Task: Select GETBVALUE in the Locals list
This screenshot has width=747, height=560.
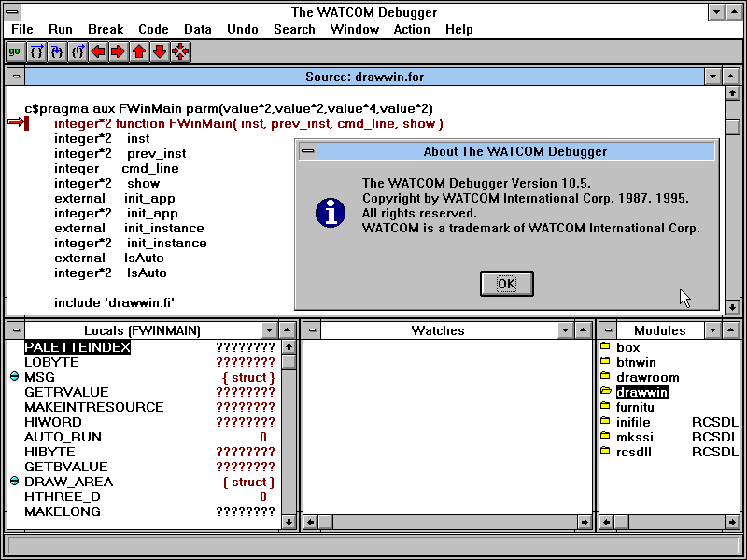Action: pyautogui.click(x=66, y=467)
